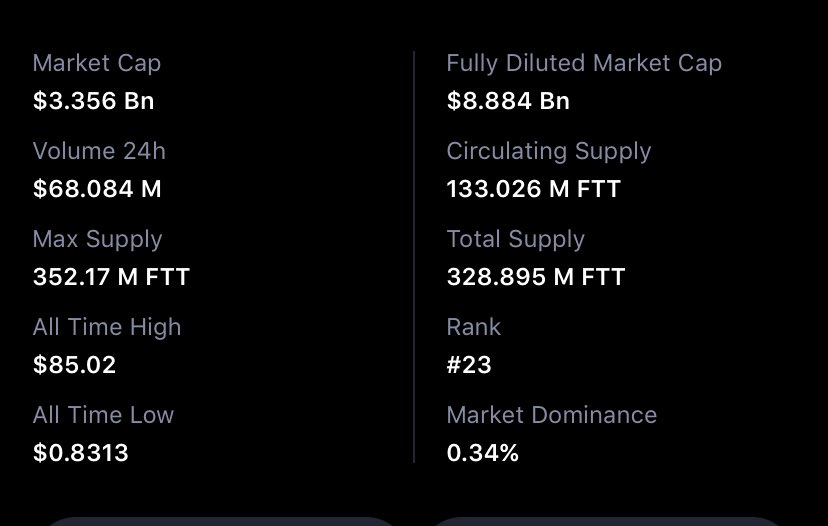Tap the Market Dominance label
This screenshot has width=828, height=526.
(552, 415)
